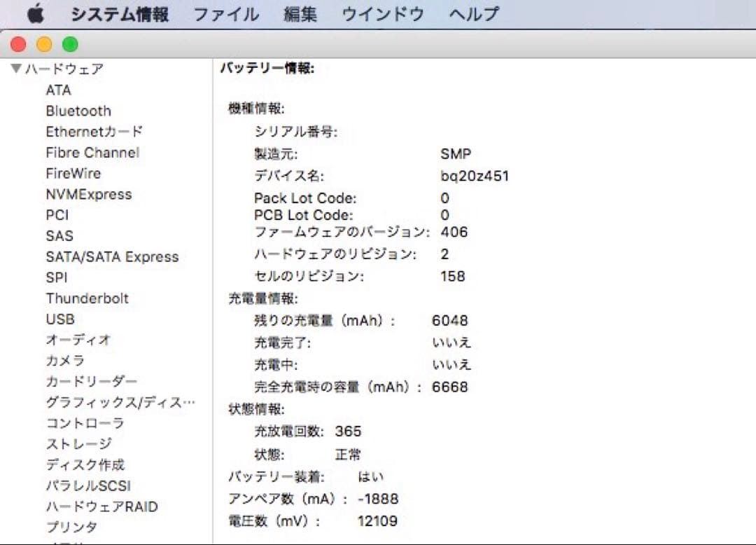
Task: View USB device information
Action: click(59, 319)
